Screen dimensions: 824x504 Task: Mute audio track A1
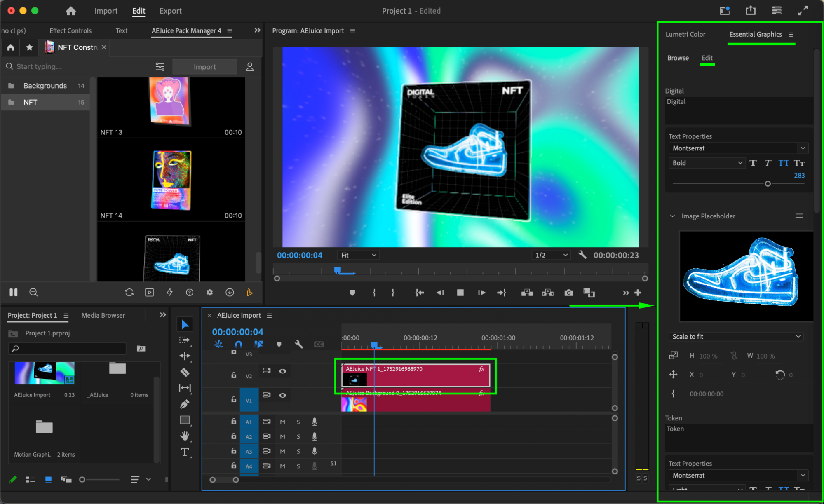[282, 422]
